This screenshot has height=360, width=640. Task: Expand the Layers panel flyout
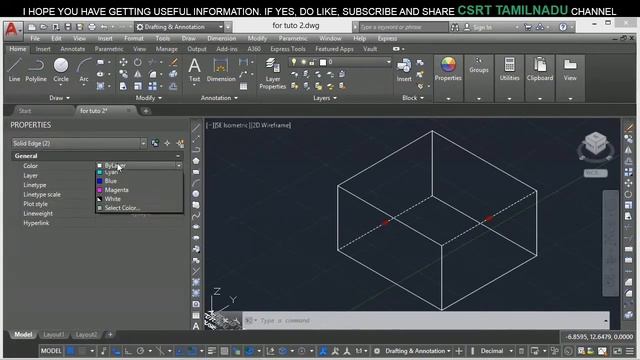tap(325, 98)
